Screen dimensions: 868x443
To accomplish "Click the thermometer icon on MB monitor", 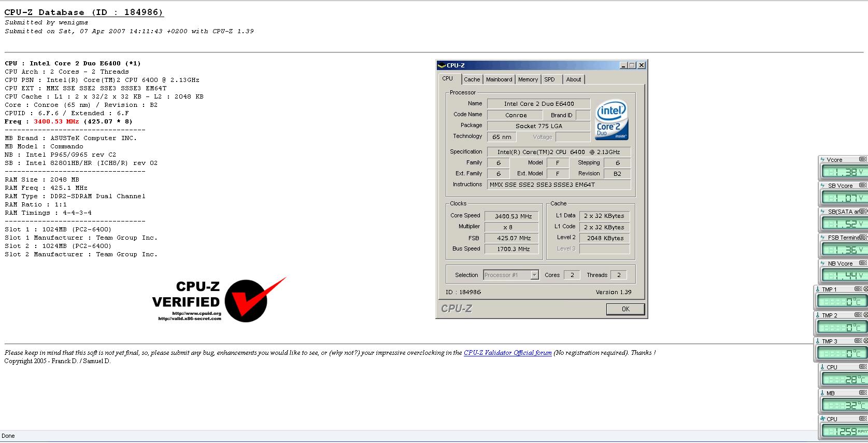I will (822, 393).
